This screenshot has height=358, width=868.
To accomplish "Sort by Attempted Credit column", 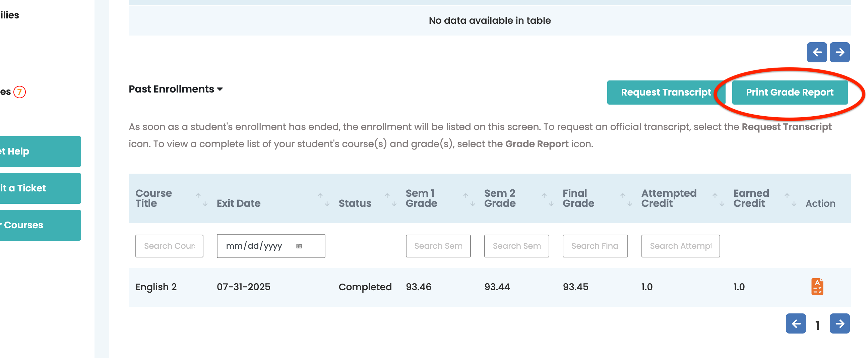I will [x=669, y=198].
